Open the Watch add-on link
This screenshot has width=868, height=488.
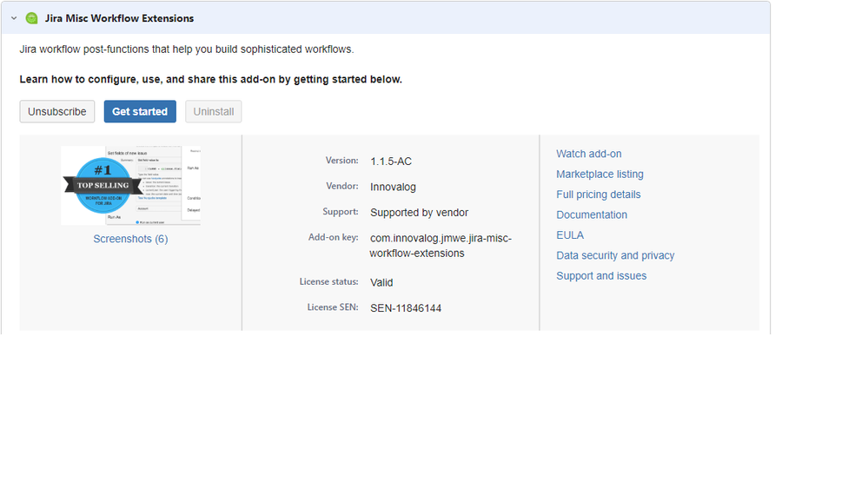click(589, 154)
